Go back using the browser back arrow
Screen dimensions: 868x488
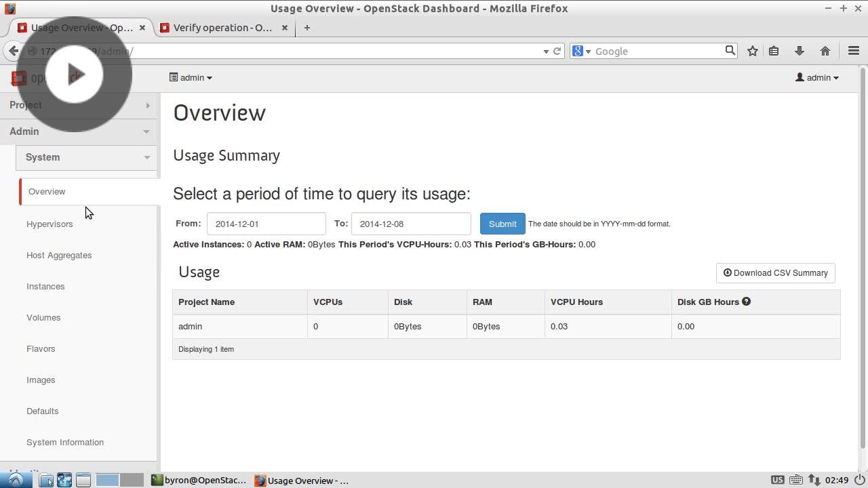[x=14, y=51]
